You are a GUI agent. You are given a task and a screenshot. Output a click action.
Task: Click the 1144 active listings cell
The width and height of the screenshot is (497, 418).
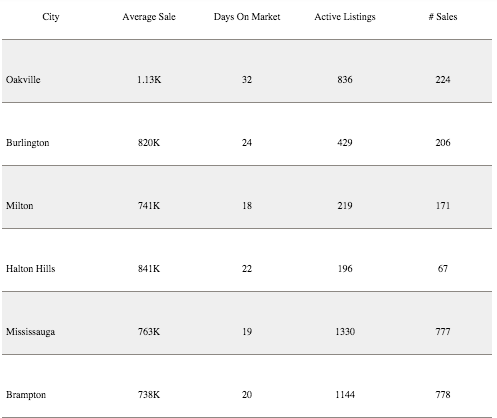click(345, 395)
